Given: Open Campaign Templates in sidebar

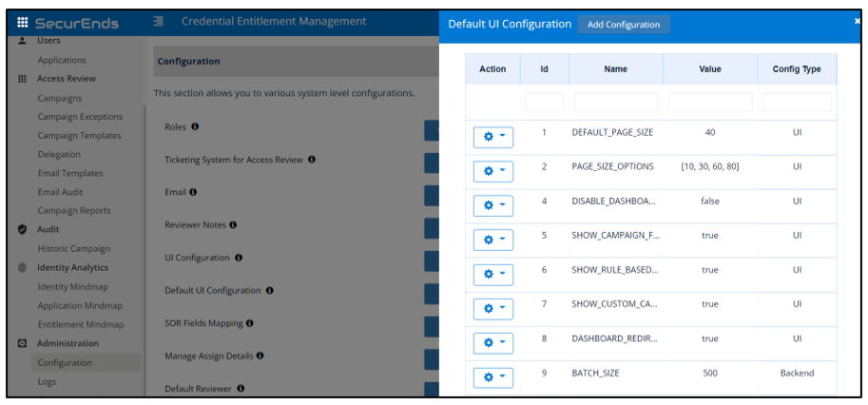Looking at the screenshot, I should point(79,136).
